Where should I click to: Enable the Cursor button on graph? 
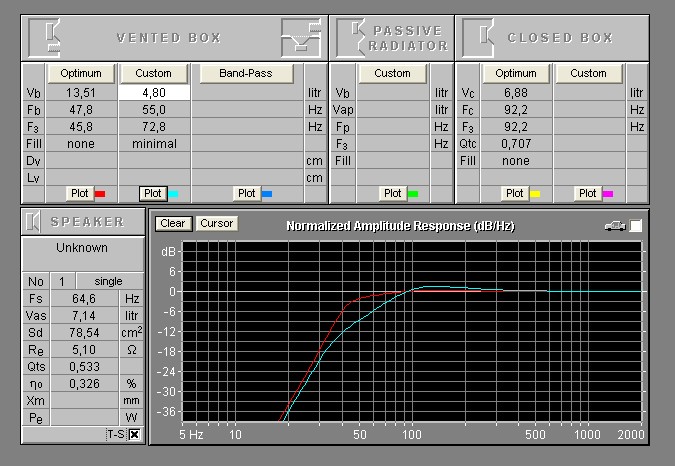(x=216, y=223)
